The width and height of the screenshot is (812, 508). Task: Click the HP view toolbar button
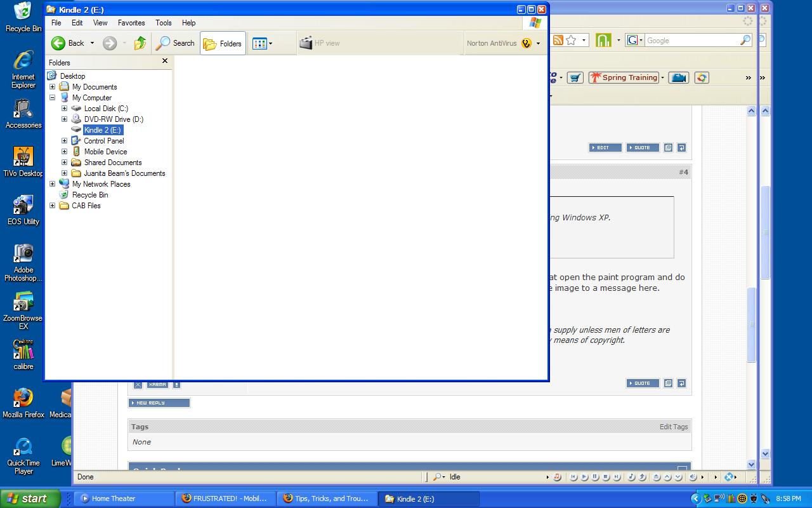[x=320, y=43]
